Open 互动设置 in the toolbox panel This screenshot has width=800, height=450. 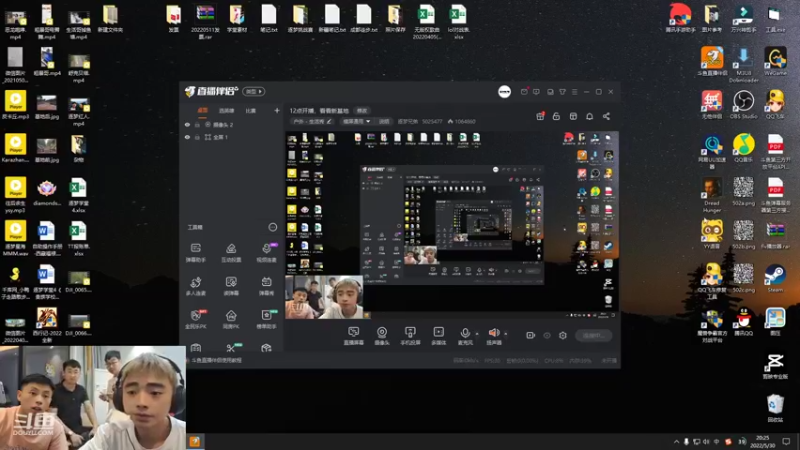coord(231,253)
